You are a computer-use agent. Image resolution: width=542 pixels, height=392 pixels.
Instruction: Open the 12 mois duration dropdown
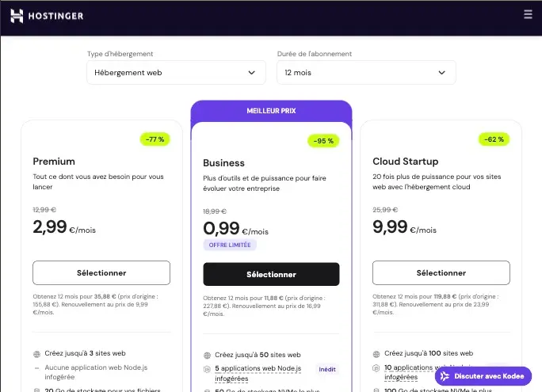[366, 73]
